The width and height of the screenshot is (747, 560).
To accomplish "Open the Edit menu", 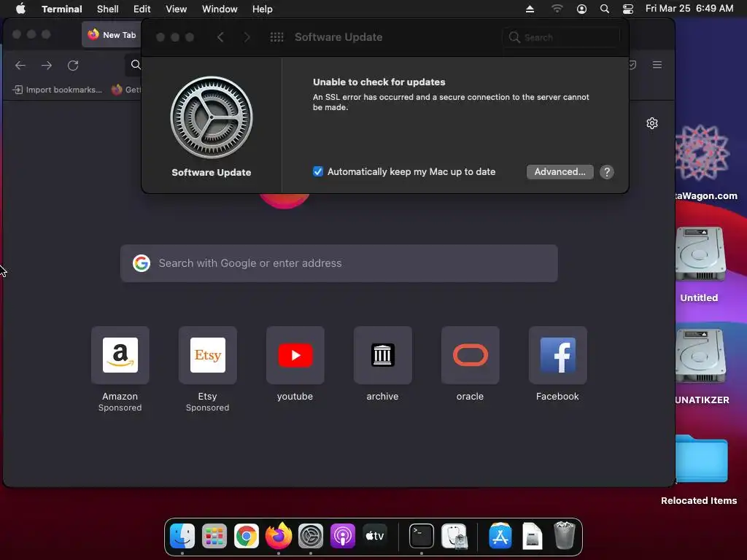I will (142, 9).
